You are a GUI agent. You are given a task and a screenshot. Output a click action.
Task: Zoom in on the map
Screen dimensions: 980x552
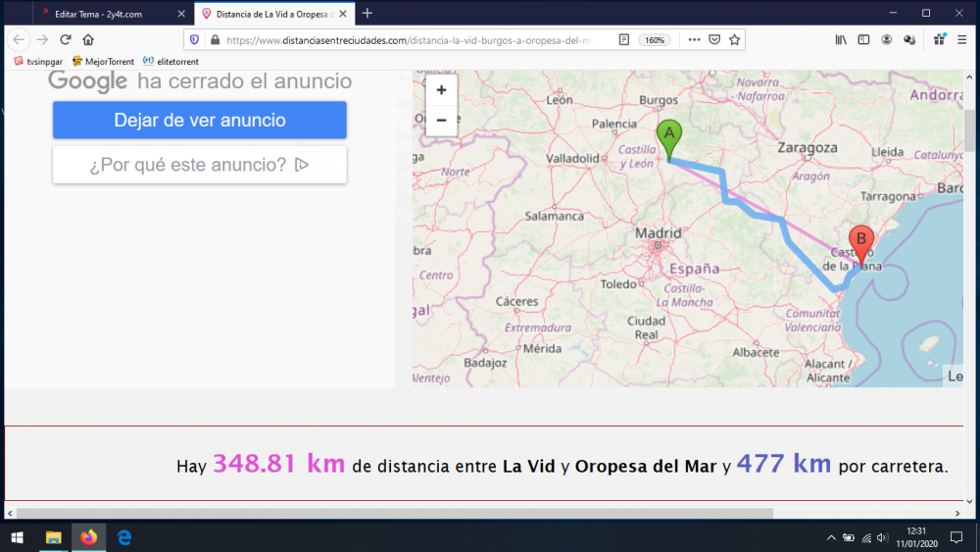(441, 90)
